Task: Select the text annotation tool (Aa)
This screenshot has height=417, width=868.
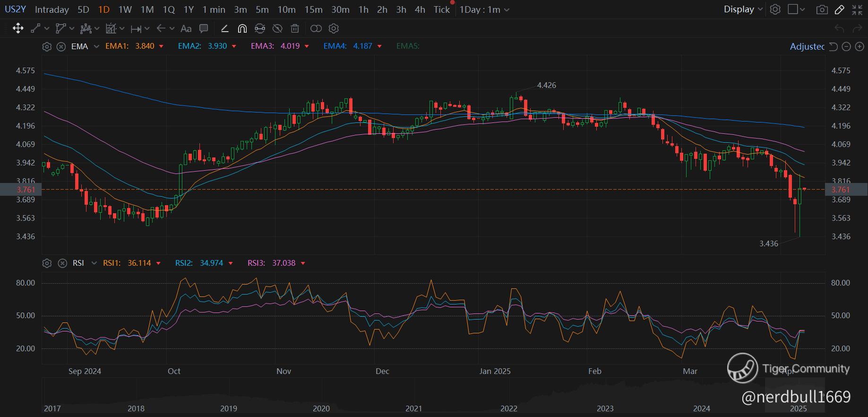Action: (186, 29)
